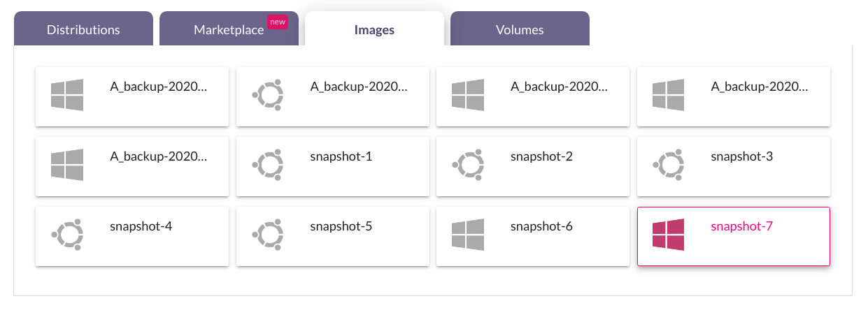Click the pink Windows icon on snapshot-7

(668, 235)
